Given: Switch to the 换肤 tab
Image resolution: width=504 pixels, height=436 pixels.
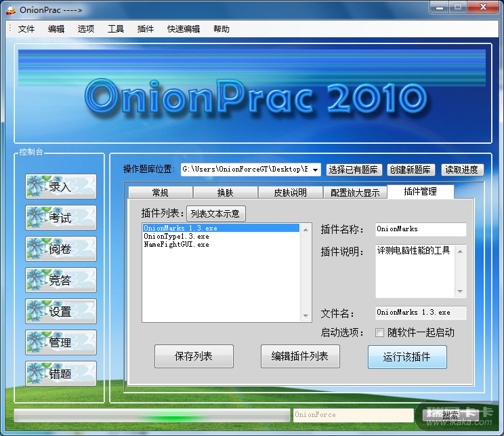Looking at the screenshot, I should [226, 193].
